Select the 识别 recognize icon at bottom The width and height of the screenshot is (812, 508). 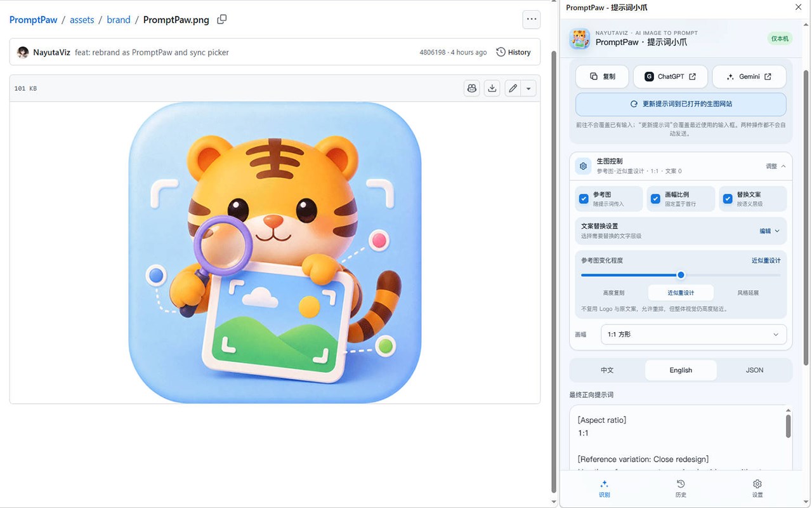tap(604, 488)
